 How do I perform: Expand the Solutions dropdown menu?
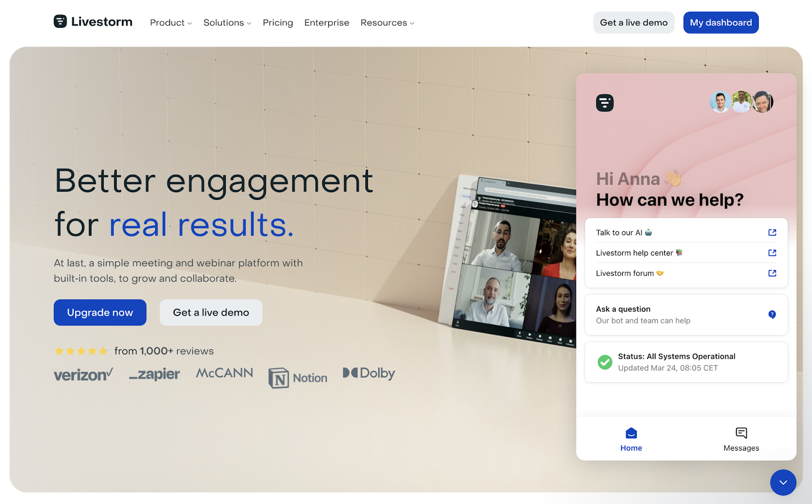click(x=227, y=23)
